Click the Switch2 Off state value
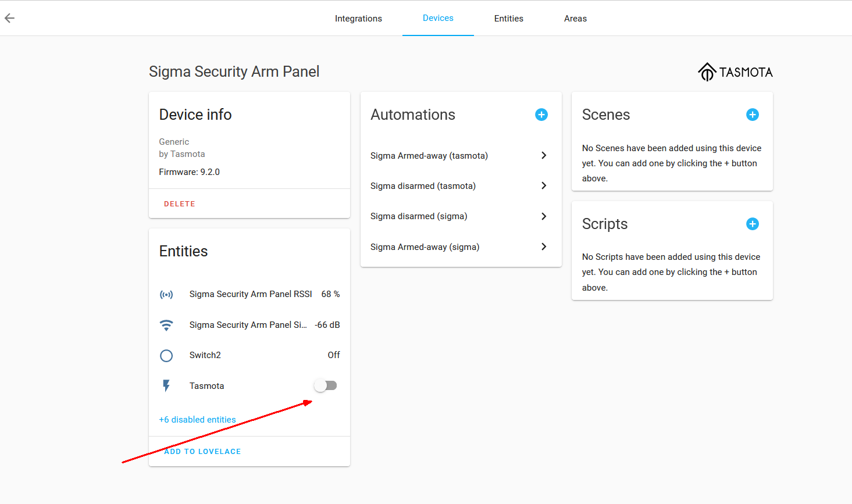Image resolution: width=852 pixels, height=504 pixels. coord(334,355)
